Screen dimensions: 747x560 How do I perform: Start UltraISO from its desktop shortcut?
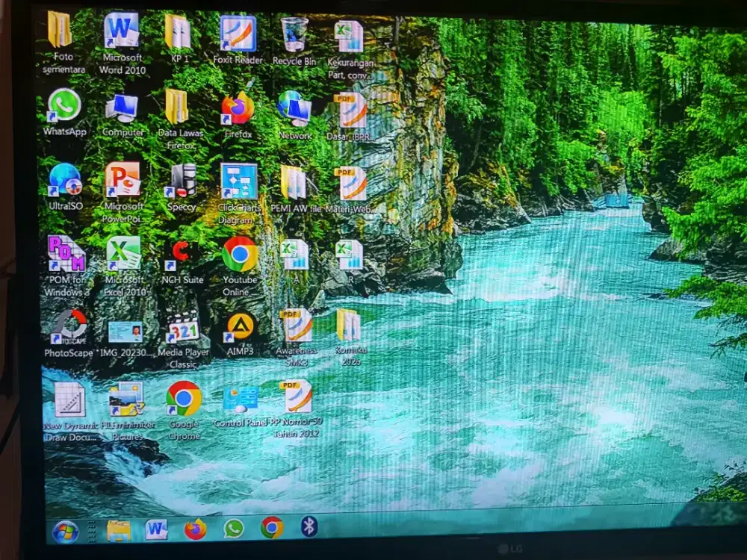pyautogui.click(x=63, y=181)
